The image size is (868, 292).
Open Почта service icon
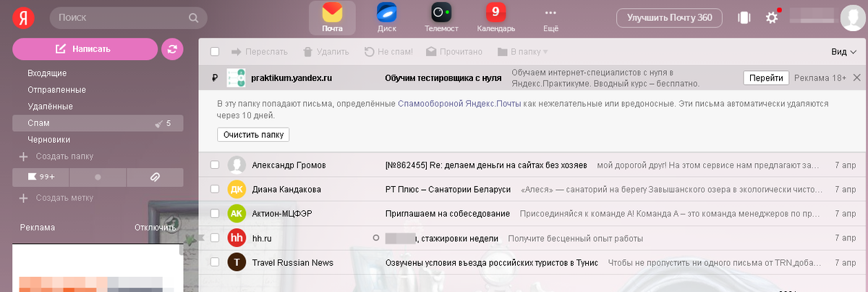(333, 17)
